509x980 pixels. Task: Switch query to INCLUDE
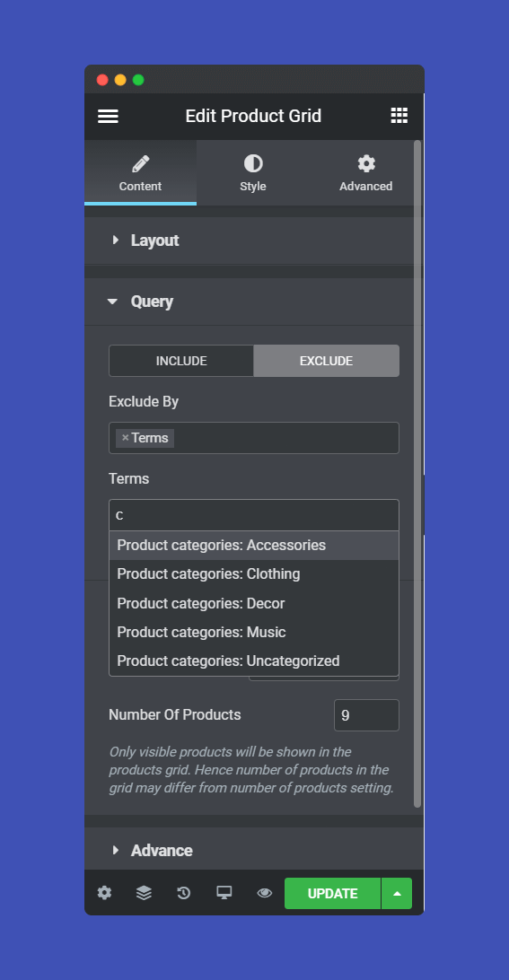181,361
